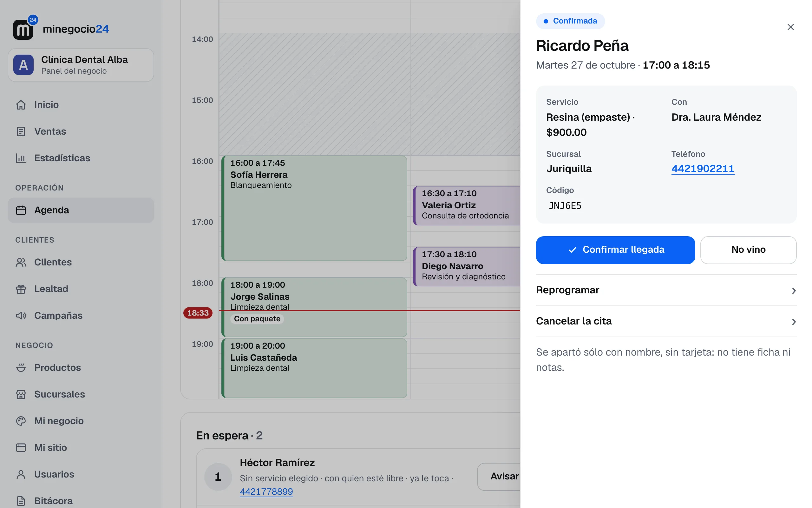Click the Lealtad gift icon
The image size is (812, 508).
(21, 289)
